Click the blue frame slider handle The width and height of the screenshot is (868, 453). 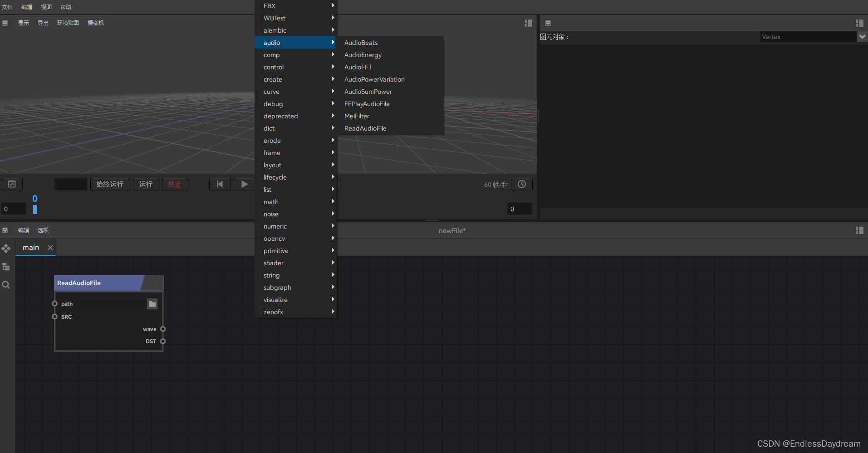[x=35, y=209]
